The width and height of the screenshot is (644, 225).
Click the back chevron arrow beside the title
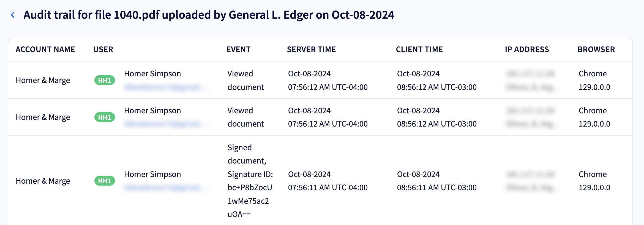13,15
